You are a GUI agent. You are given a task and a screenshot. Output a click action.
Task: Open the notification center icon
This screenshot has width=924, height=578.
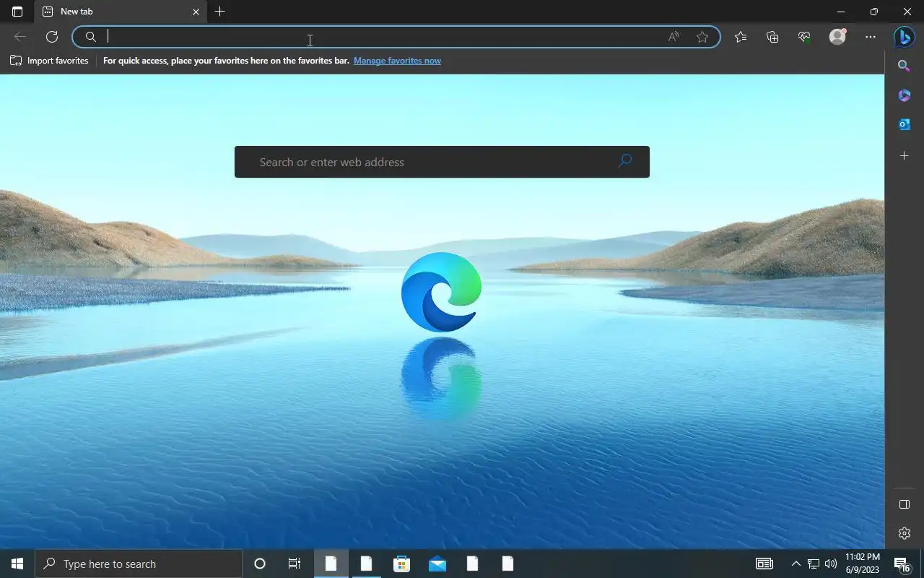(902, 564)
